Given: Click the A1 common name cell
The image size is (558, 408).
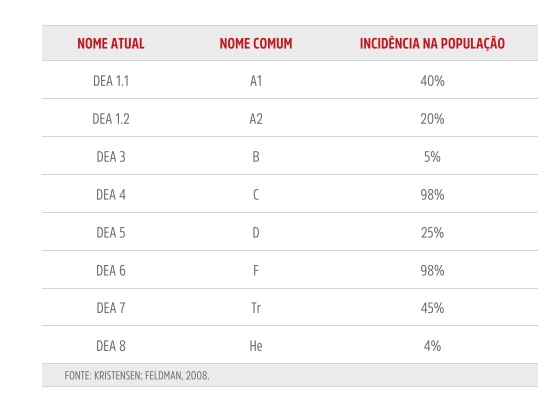Looking at the screenshot, I should (256, 81).
